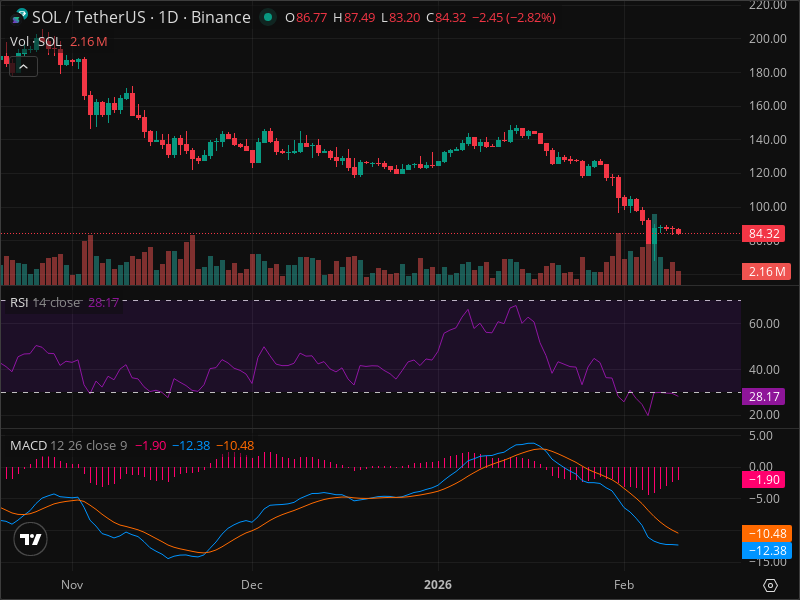This screenshot has height=600, width=800.
Task: Click the 200.00 price scale label
Action: 767,39
